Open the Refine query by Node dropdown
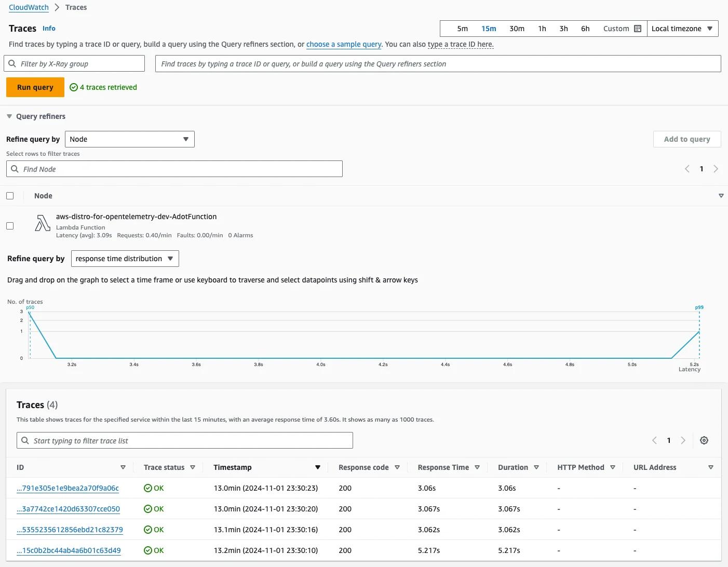 (129, 139)
